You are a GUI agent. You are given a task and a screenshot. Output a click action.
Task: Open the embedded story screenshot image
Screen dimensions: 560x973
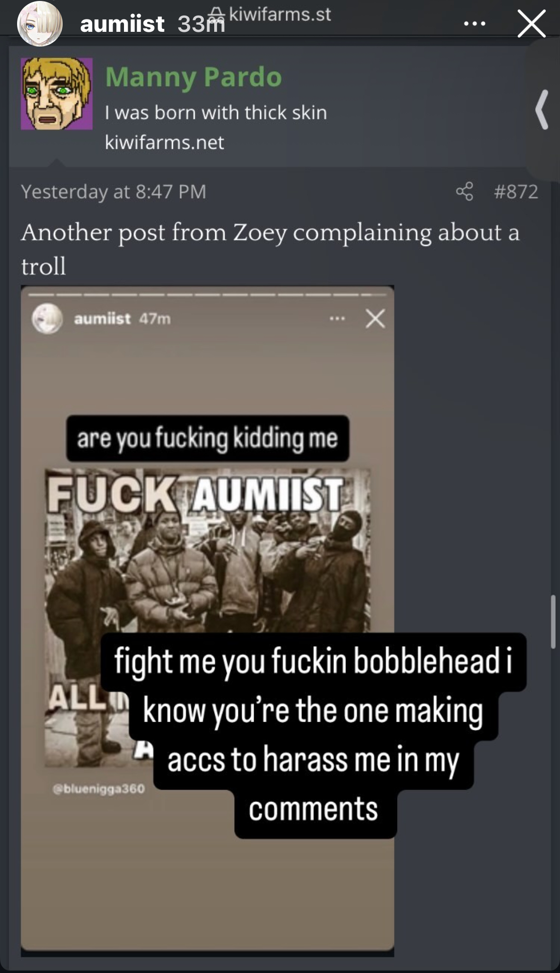pyautogui.click(x=208, y=621)
